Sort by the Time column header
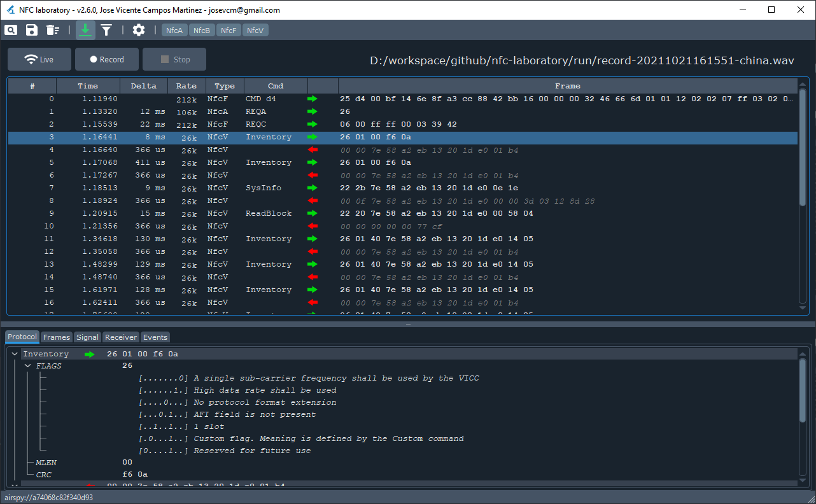The image size is (816, 504). coord(88,86)
